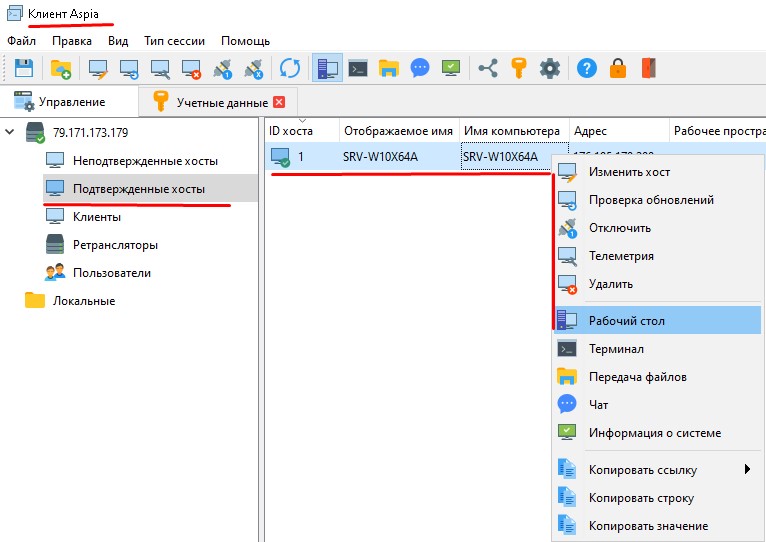
Task: Click the telemetry toolbar monitor icon
Action: 160,69
